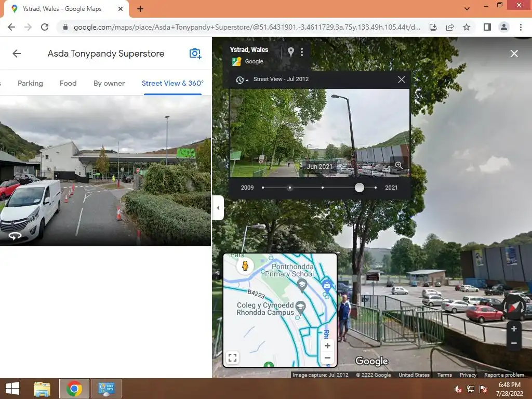The height and width of the screenshot is (399, 532).
Task: Open the Terms link
Action: [x=444, y=375]
